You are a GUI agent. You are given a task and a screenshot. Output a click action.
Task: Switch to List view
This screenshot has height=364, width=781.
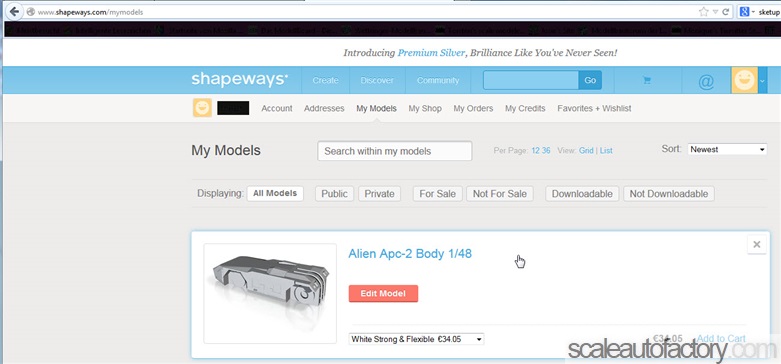click(606, 150)
